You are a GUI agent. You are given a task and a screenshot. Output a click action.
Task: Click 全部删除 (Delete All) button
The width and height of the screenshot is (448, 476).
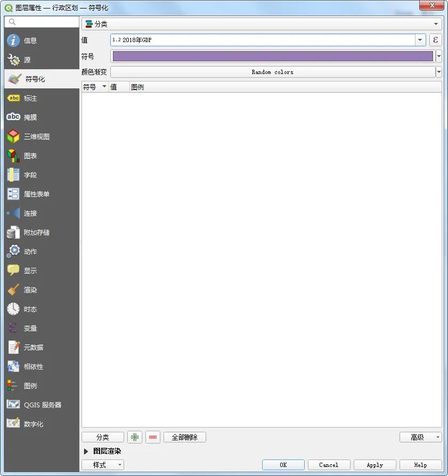(x=185, y=437)
